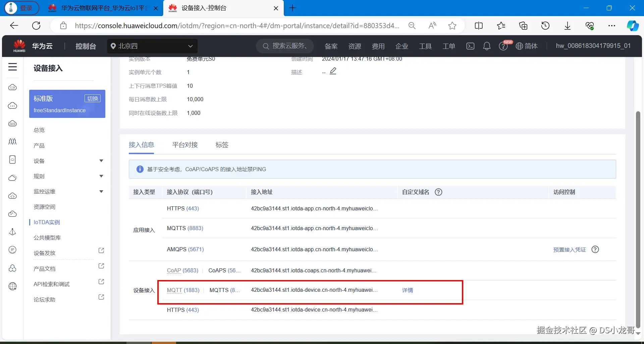644x344 pixels.
Task: Click the 搜索云服务 search box
Action: (285, 46)
